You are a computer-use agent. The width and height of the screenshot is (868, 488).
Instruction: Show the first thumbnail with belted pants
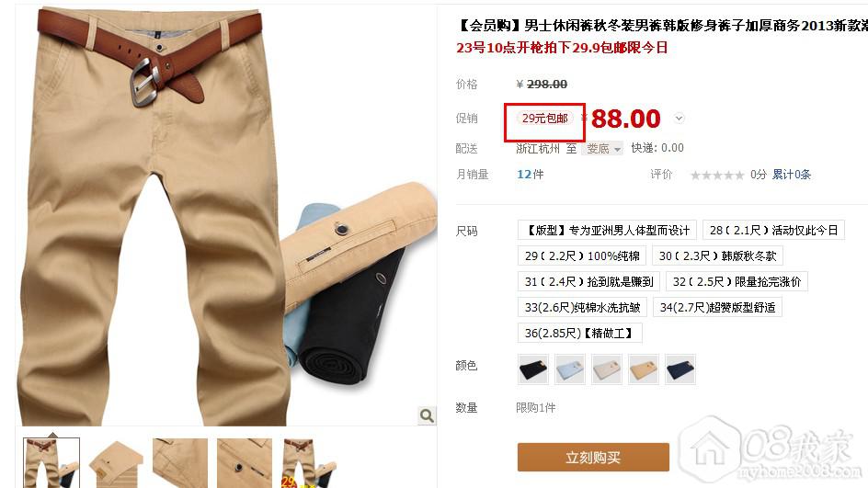[x=51, y=463]
